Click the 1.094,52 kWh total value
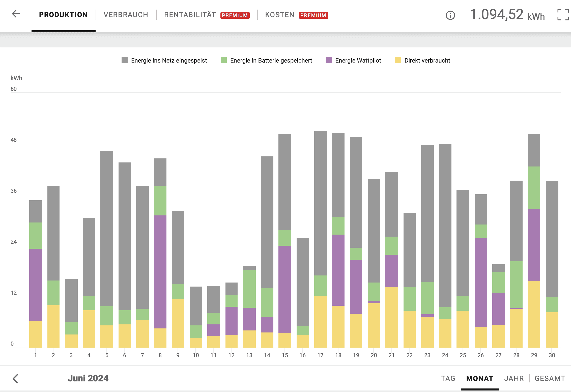The height and width of the screenshot is (392, 571). 507,15
